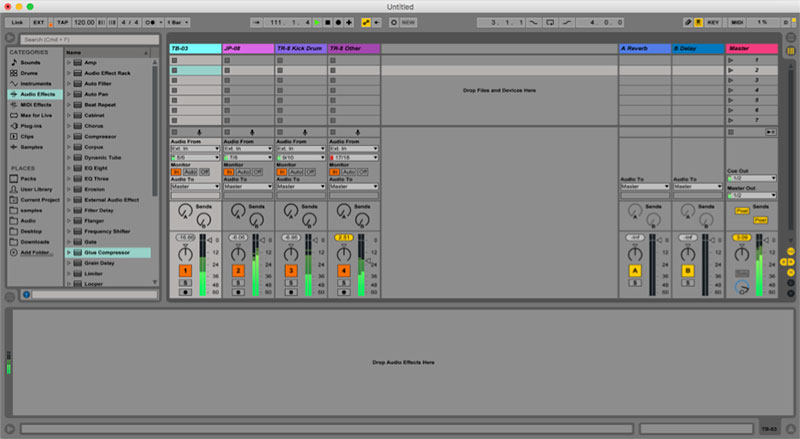Set TB-03 monitor to Auto
Viewport: 800px width, 439px height.
point(190,172)
